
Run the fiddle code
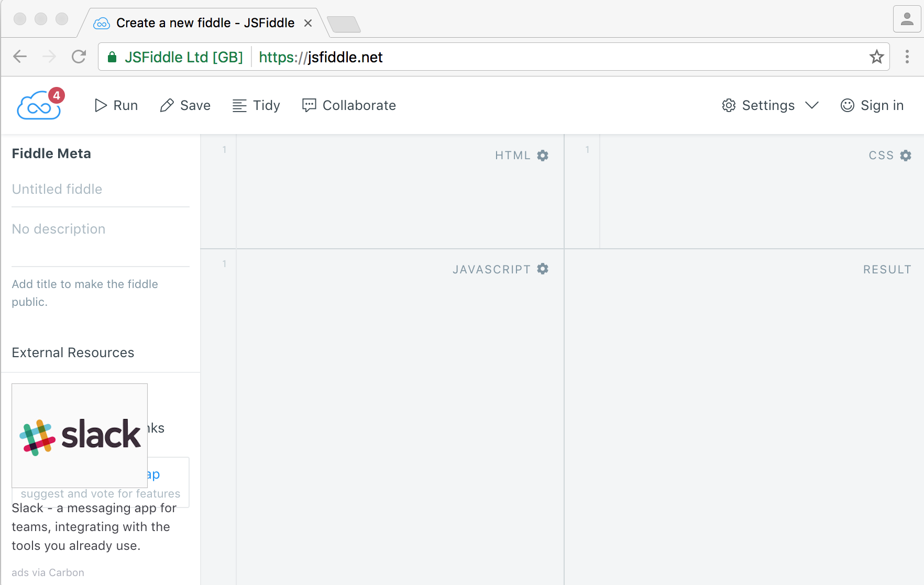pos(116,106)
